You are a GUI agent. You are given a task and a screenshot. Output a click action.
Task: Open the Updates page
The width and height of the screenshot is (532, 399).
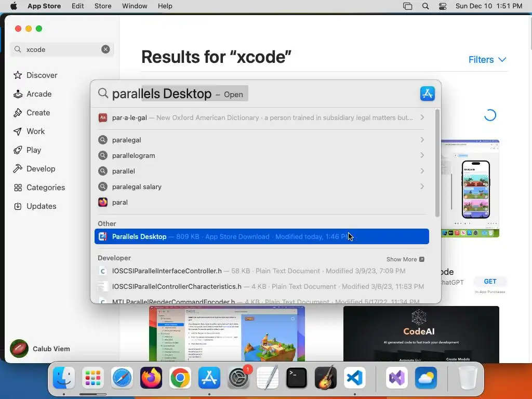click(35, 206)
